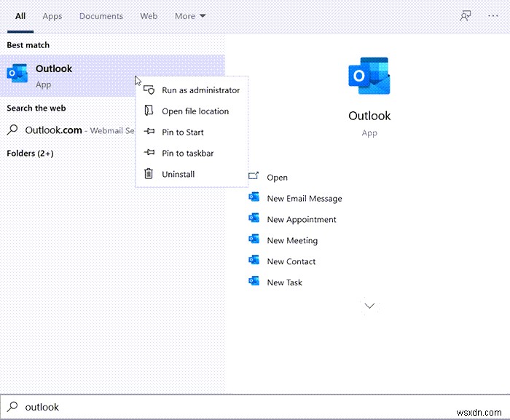Click Open action in preview pane
The width and height of the screenshot is (510, 420).
coord(277,178)
